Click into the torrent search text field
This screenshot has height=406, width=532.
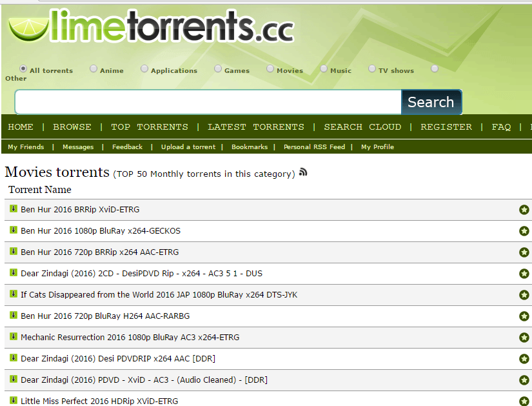pos(208,102)
